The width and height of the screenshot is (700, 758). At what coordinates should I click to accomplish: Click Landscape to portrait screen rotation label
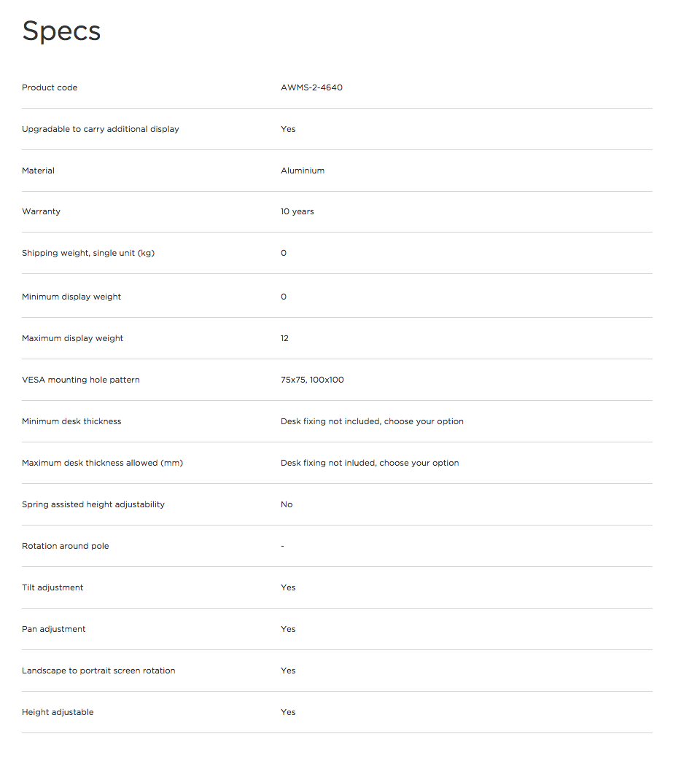[x=98, y=671]
